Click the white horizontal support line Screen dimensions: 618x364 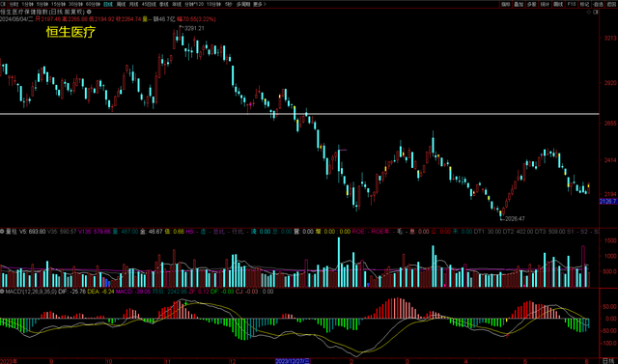(x=299, y=114)
